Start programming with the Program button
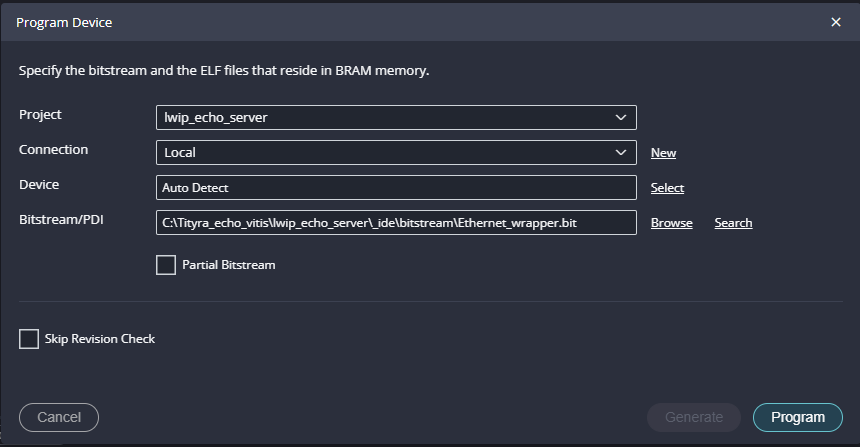 coord(798,417)
